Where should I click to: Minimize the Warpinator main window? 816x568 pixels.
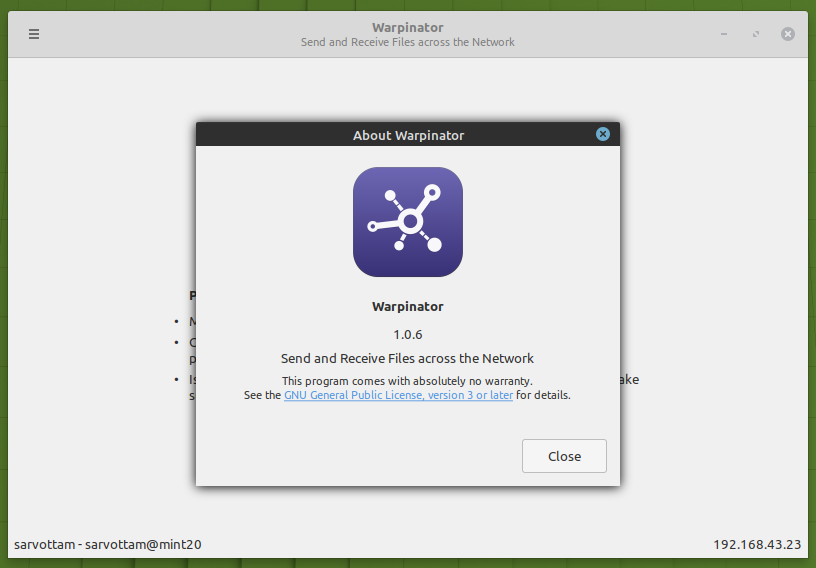pos(724,34)
